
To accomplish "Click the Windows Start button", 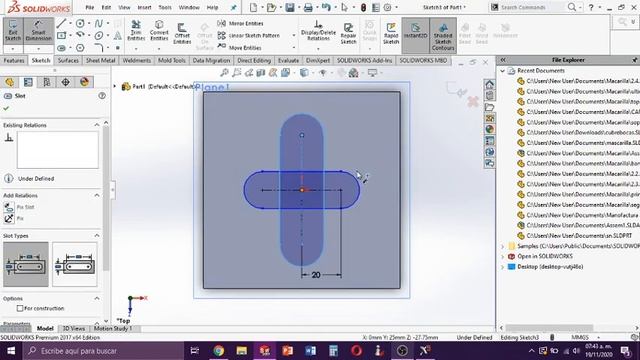I will (x=11, y=351).
